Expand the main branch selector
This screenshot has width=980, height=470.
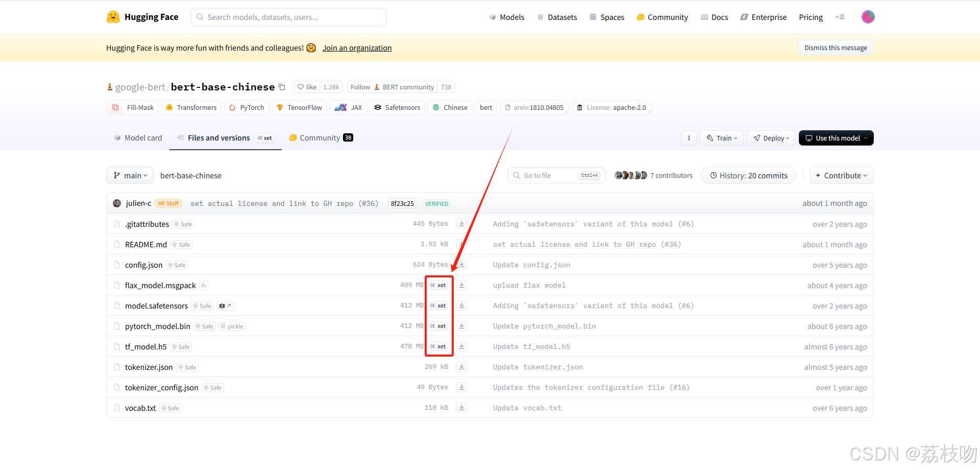(130, 175)
